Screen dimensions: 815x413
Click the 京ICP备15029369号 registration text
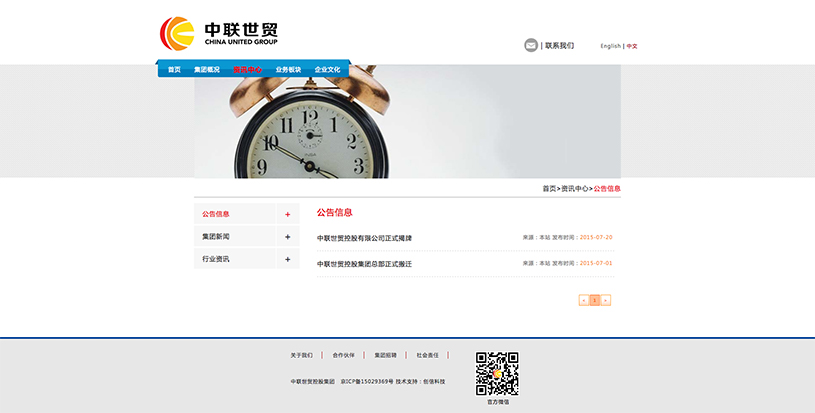coord(367,381)
